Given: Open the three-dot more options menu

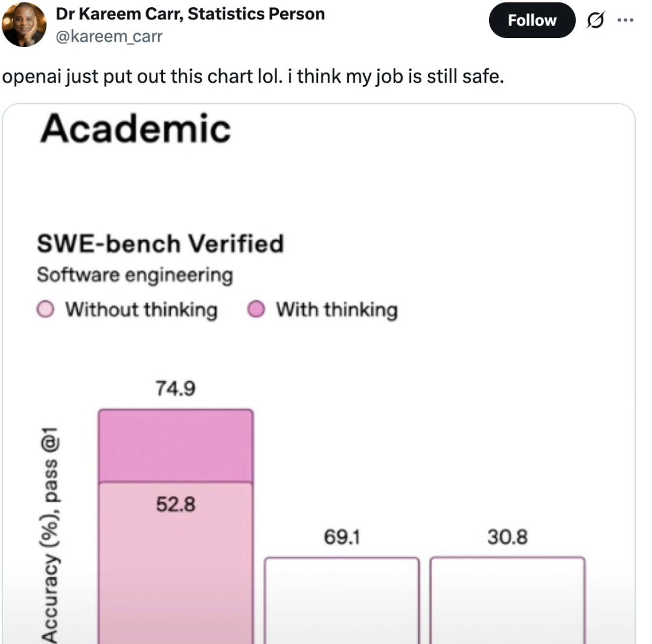Looking at the screenshot, I should (x=626, y=19).
